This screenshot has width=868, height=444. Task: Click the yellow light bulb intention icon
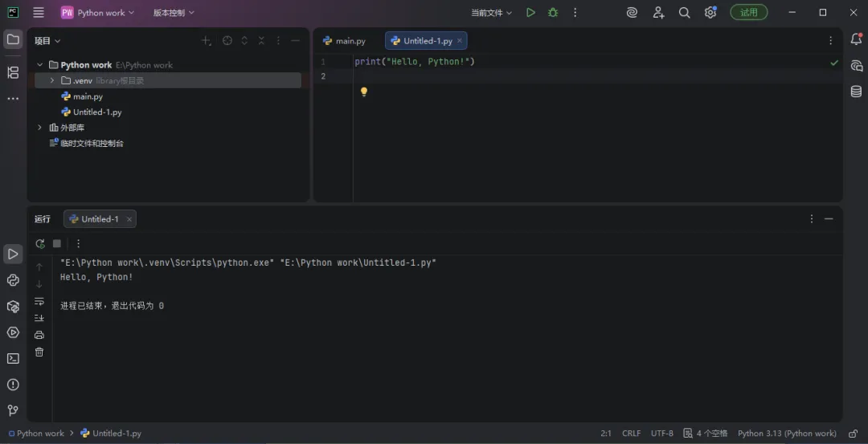click(364, 92)
